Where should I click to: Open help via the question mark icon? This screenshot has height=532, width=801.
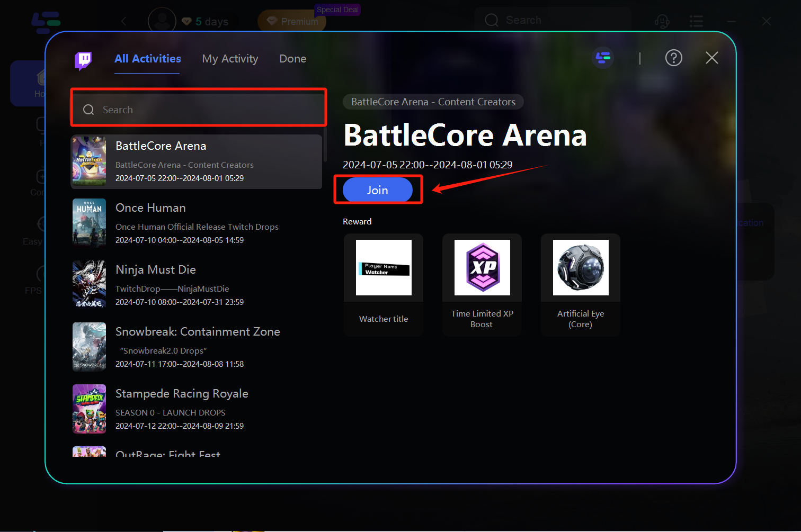pos(674,58)
